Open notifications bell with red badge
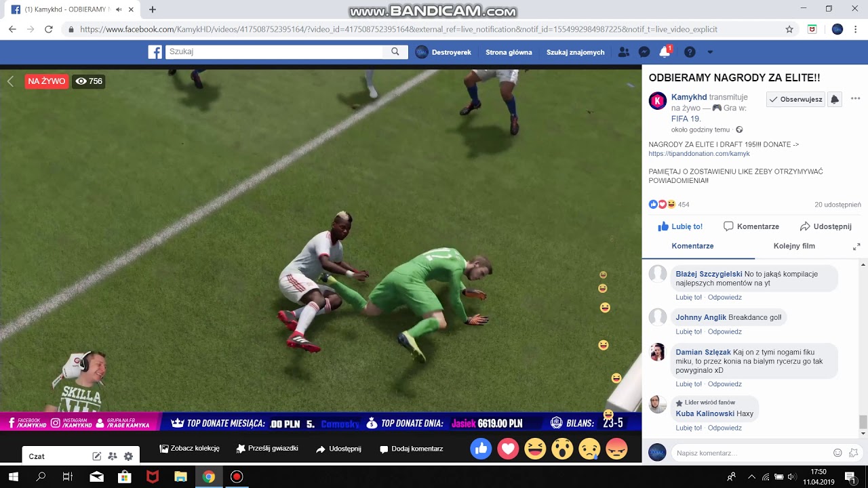 coord(665,52)
